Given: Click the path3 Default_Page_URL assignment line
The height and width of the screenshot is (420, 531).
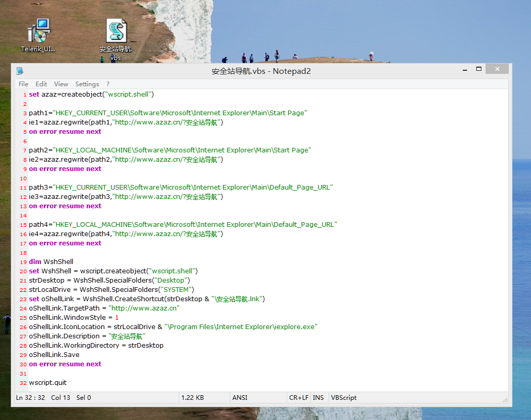Looking at the screenshot, I should pos(181,188).
